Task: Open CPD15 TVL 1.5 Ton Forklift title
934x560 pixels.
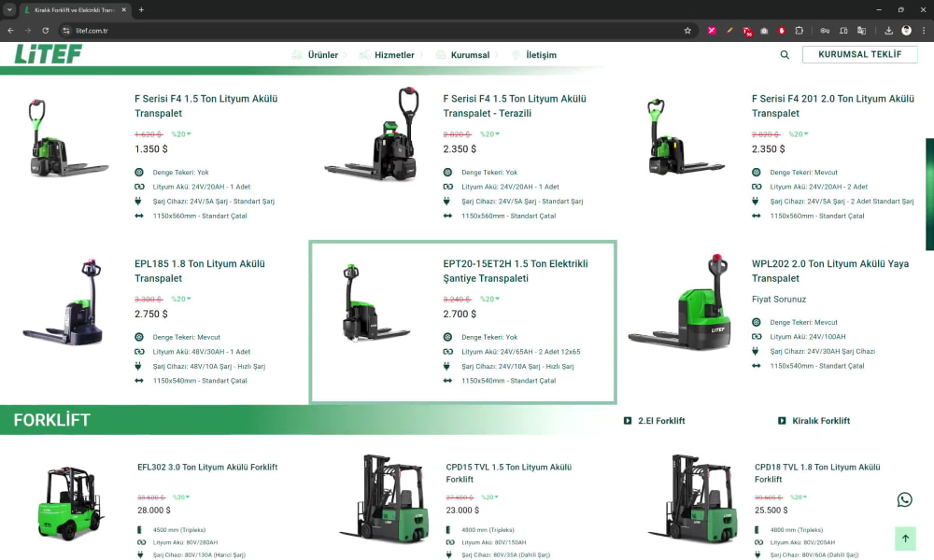Action: point(509,473)
